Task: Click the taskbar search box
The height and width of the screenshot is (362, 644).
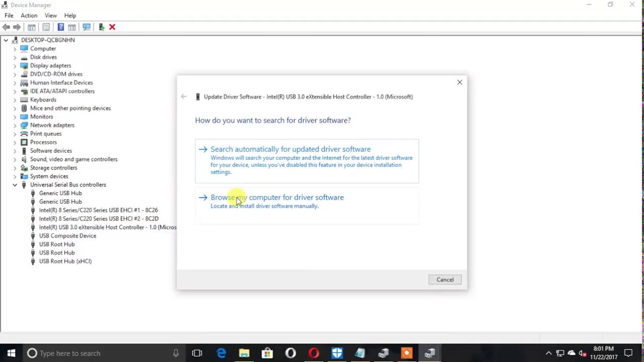Action: point(104,353)
